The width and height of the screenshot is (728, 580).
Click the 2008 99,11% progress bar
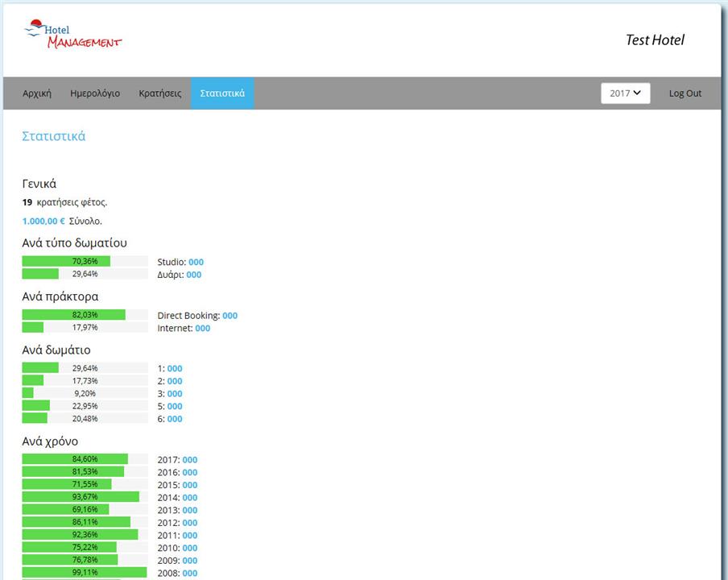tap(85, 573)
